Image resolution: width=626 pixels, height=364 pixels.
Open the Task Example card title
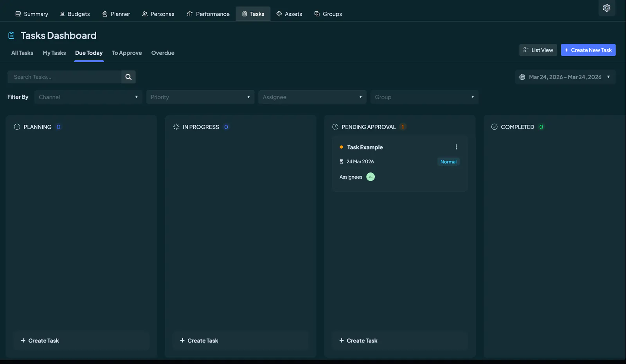[x=365, y=147]
